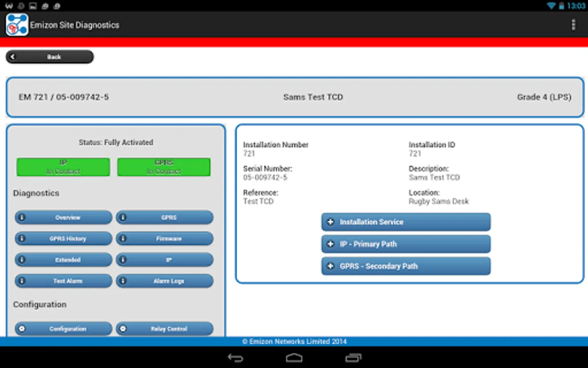Open the Firmware diagnostics
Viewport: 588px width, 368px height.
click(165, 238)
